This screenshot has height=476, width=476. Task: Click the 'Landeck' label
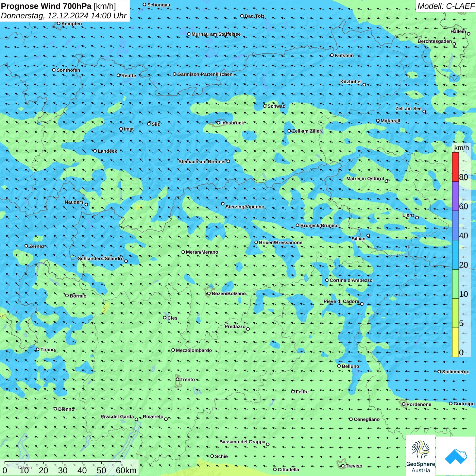[x=107, y=151]
